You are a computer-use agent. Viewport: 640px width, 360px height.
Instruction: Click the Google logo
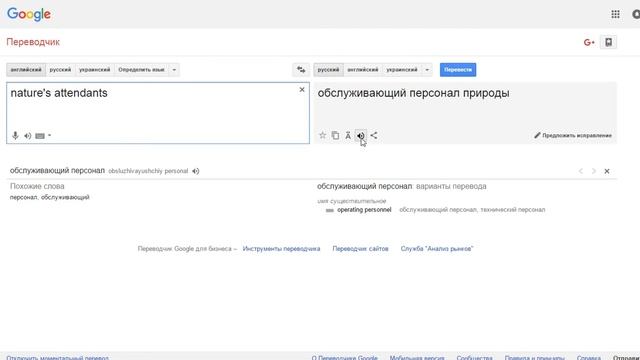coord(29,14)
